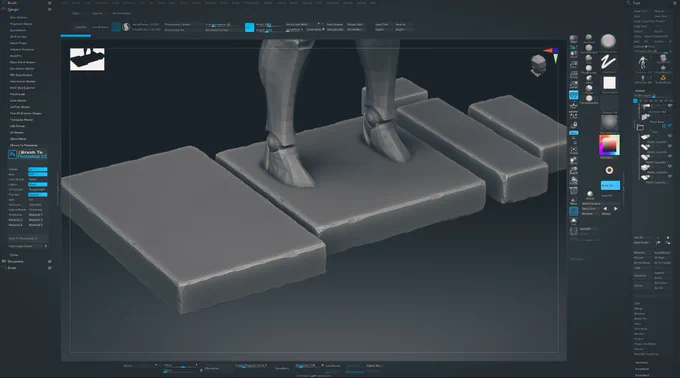
Task: Click the blue highlighted button below orange ring
Action: coord(610,186)
